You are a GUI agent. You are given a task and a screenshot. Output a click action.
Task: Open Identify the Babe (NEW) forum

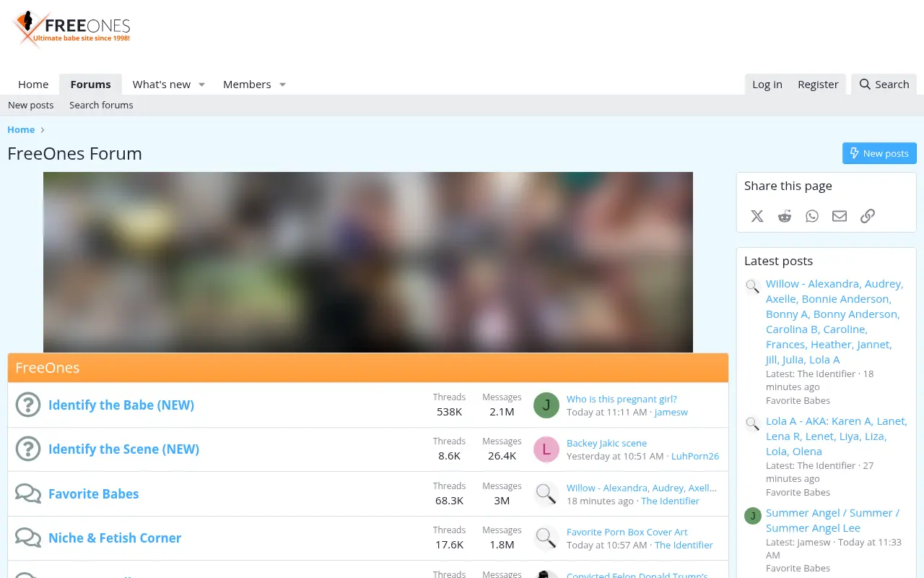click(x=121, y=405)
